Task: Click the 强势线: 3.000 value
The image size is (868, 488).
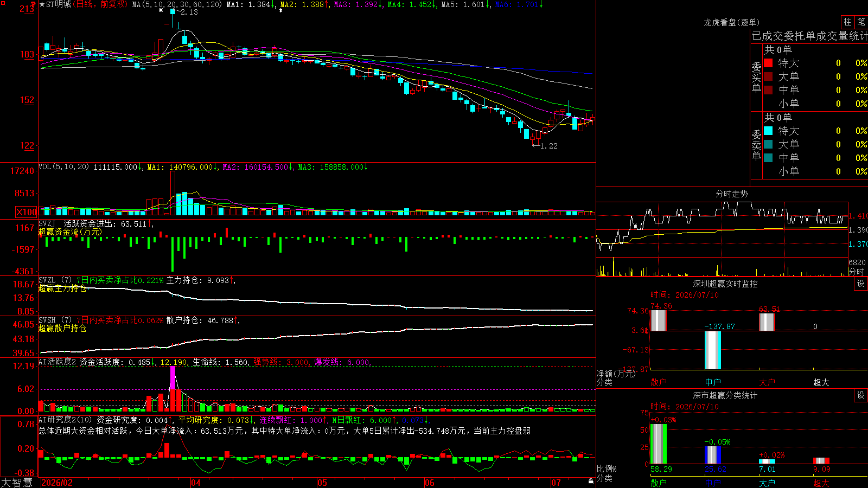Action: point(282,362)
